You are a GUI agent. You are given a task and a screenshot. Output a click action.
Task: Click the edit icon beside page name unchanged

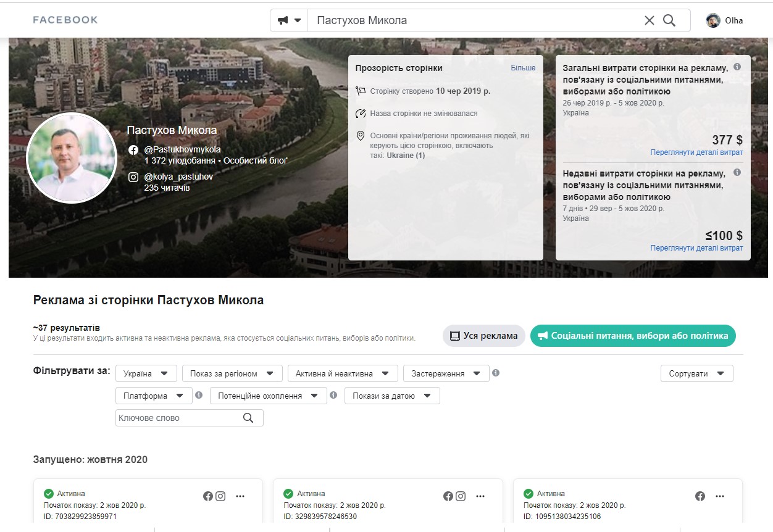(361, 114)
